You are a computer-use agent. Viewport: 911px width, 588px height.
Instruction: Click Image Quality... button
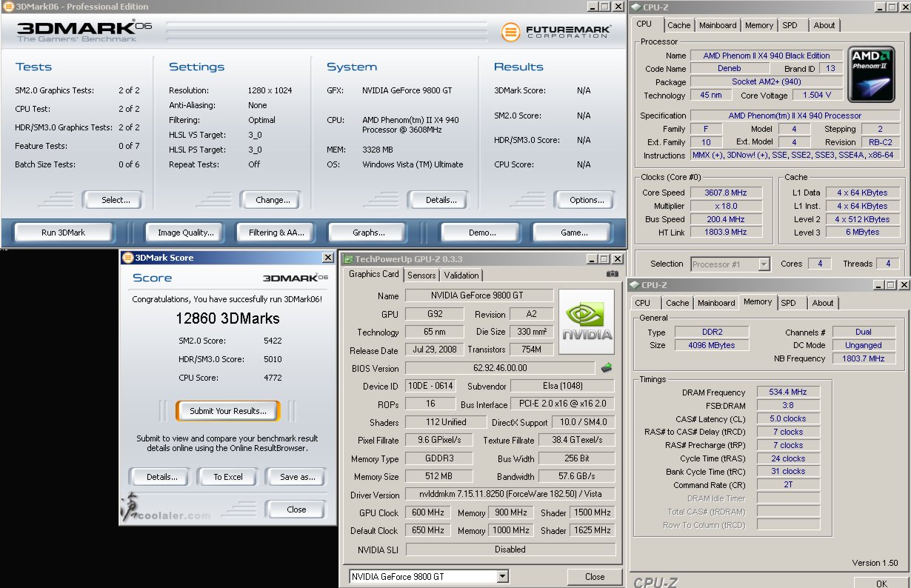186,233
